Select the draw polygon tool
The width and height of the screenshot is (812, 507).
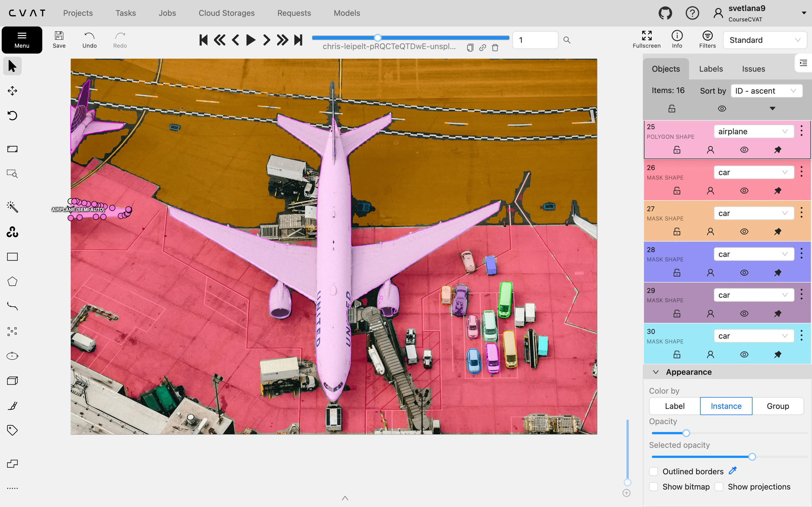tap(12, 282)
